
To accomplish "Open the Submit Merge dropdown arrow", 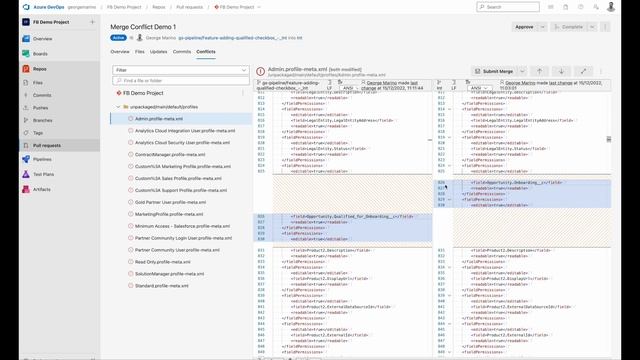I will coord(522,71).
